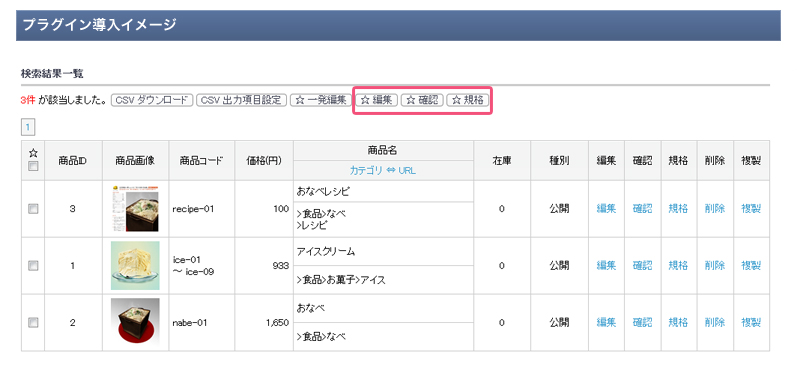The height and width of the screenshot is (390, 798).
Task: Select the product name おなべレシピ
Action: click(323, 192)
